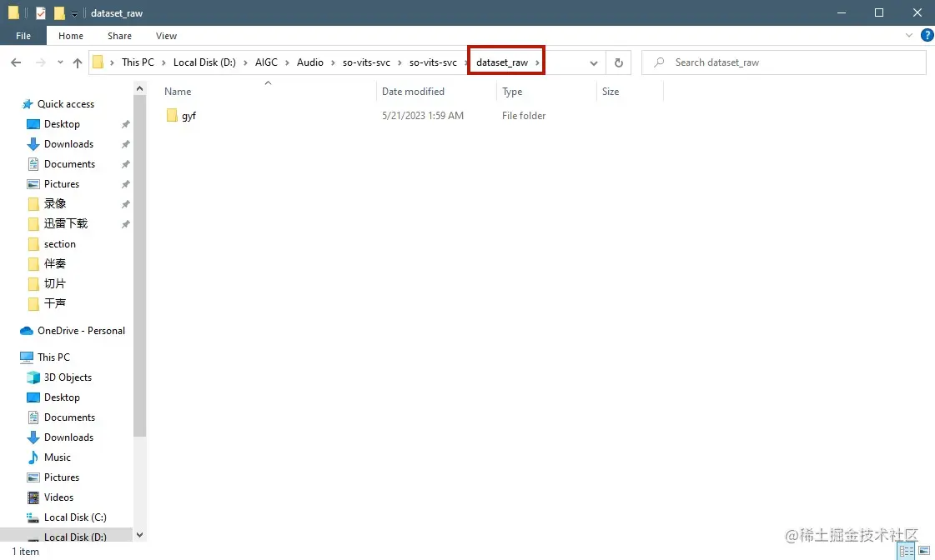The height and width of the screenshot is (560, 935).
Task: Click New folder icon in title bar
Action: pos(59,13)
